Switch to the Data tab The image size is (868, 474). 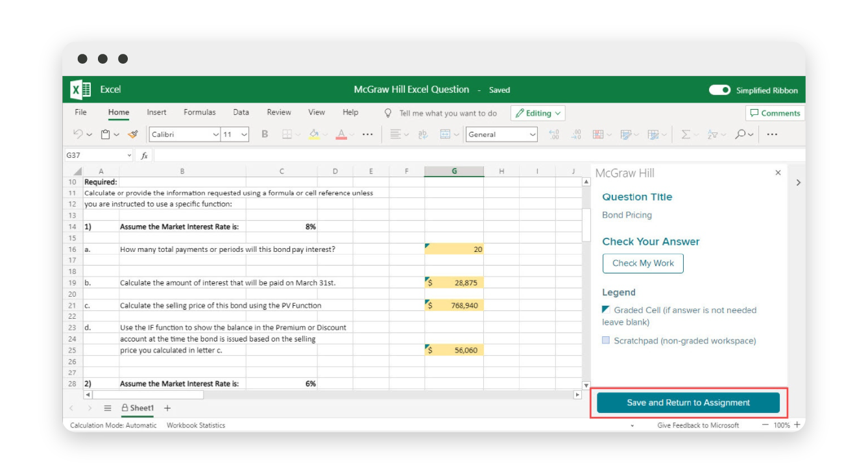coord(241,112)
